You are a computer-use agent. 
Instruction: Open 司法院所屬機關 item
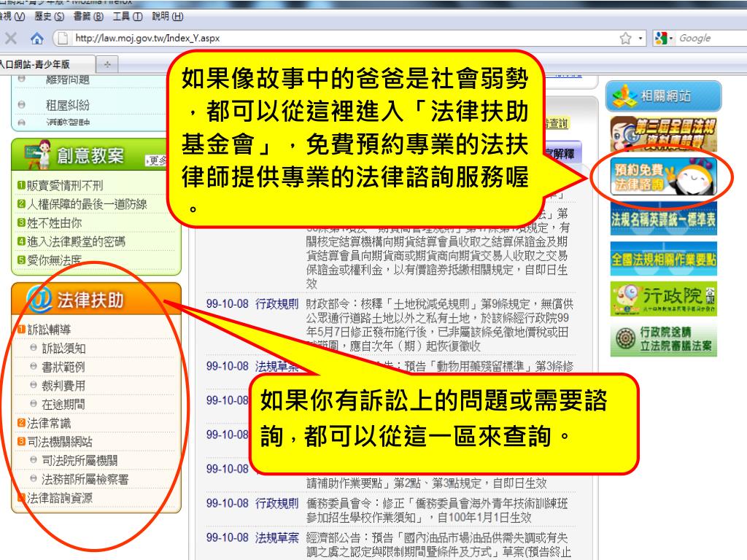[80, 461]
